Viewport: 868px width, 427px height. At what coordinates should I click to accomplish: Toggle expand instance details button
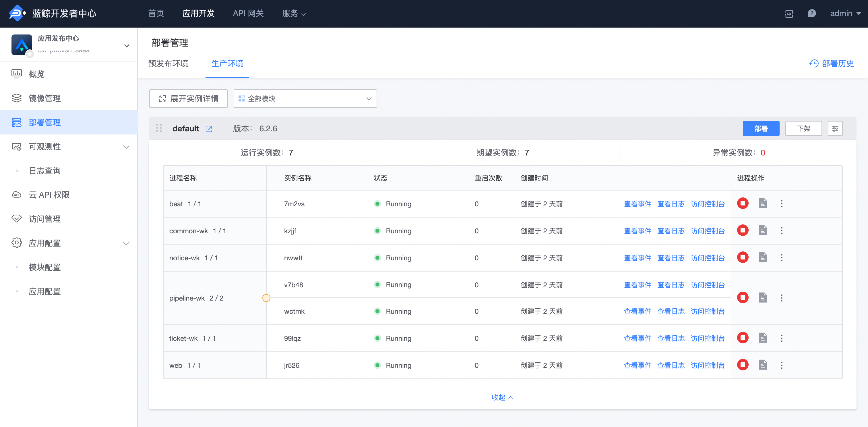188,99
